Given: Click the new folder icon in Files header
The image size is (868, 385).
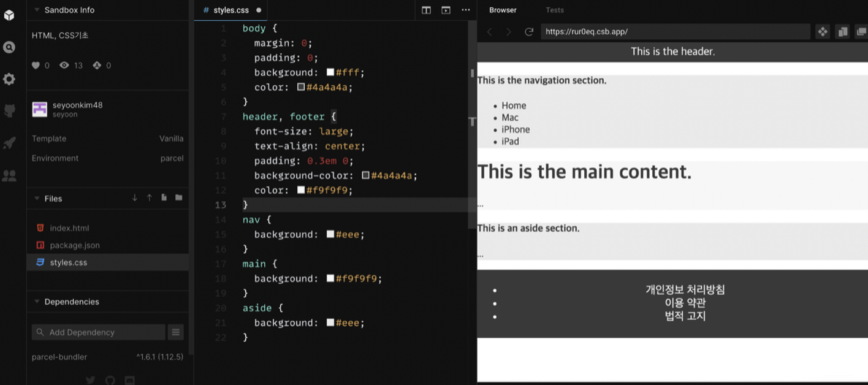Looking at the screenshot, I should pyautogui.click(x=179, y=198).
